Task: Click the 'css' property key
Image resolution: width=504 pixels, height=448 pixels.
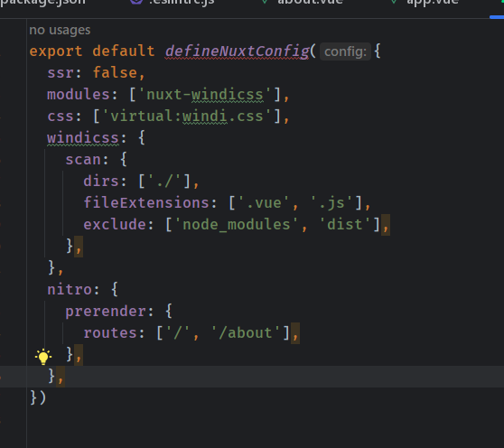Action: (61, 117)
